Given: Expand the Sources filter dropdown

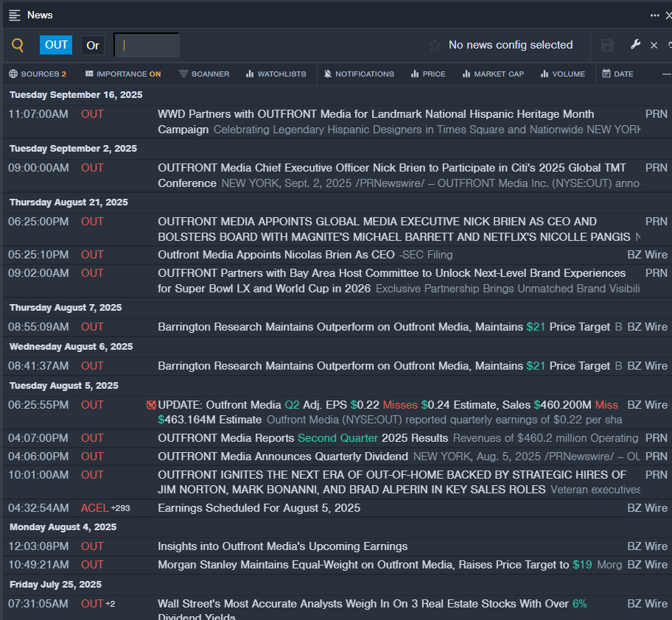Looking at the screenshot, I should (38, 74).
